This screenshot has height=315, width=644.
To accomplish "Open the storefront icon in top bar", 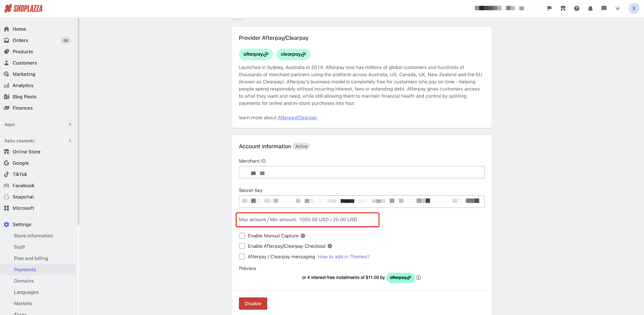I will [563, 8].
